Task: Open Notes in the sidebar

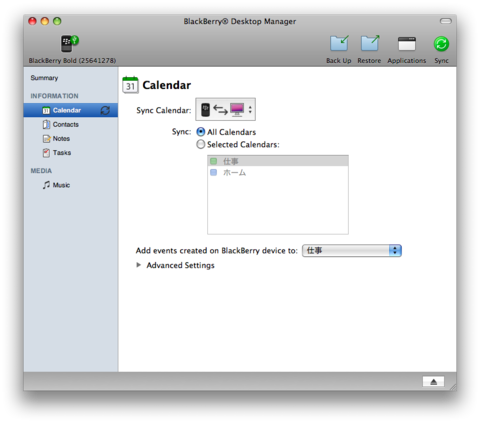Action: pos(61,138)
